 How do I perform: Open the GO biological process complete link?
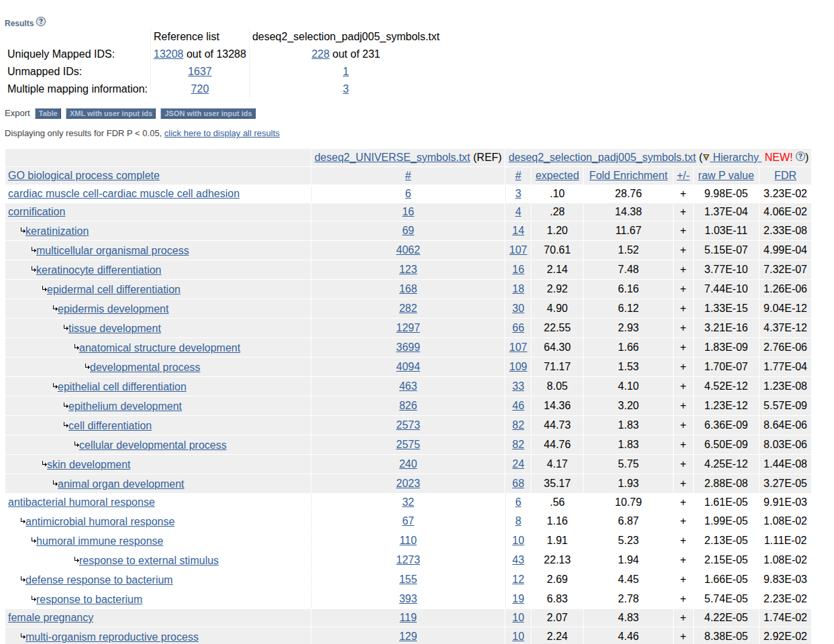[83, 175]
